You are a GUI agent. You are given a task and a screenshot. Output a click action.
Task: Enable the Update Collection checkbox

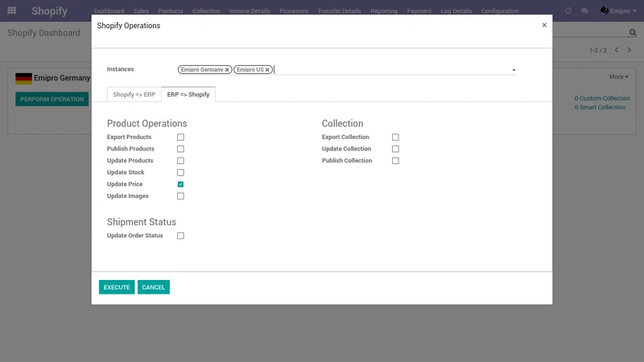[395, 149]
